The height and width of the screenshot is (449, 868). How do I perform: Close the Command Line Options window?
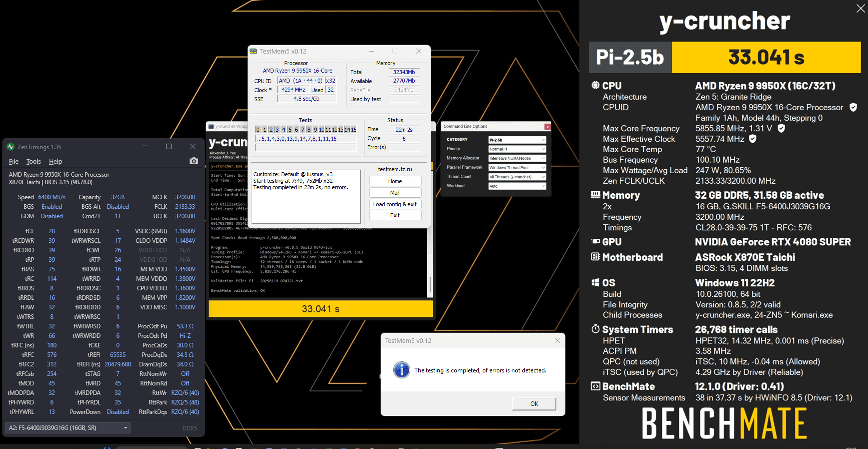click(547, 127)
